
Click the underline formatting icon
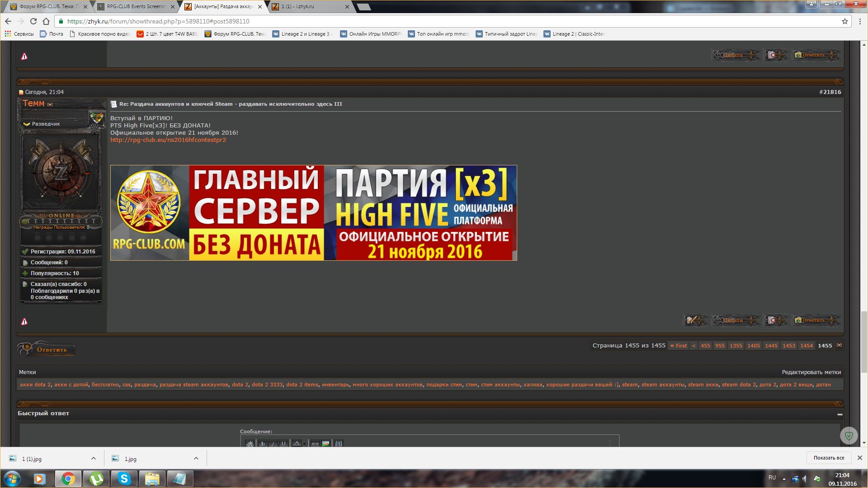pyautogui.click(x=283, y=444)
